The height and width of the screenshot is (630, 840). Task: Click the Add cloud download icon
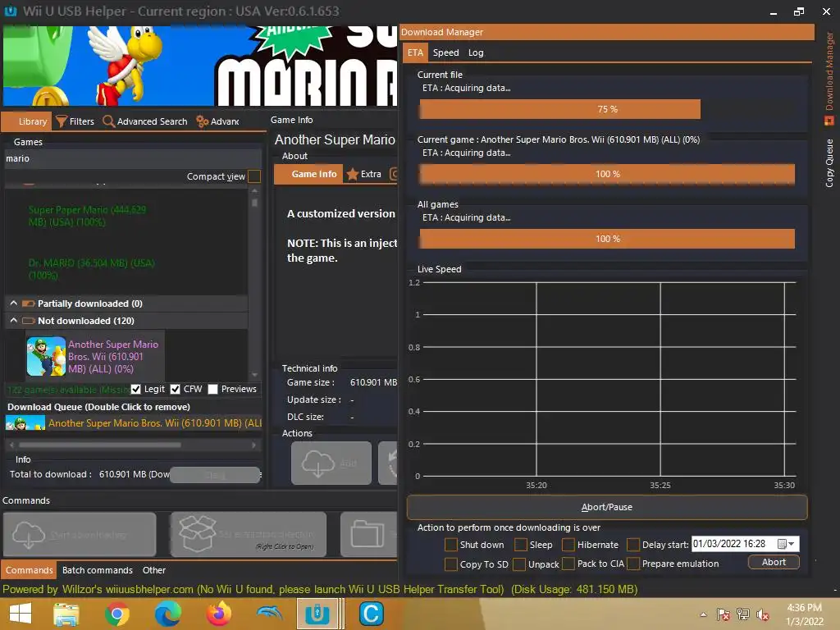click(318, 463)
